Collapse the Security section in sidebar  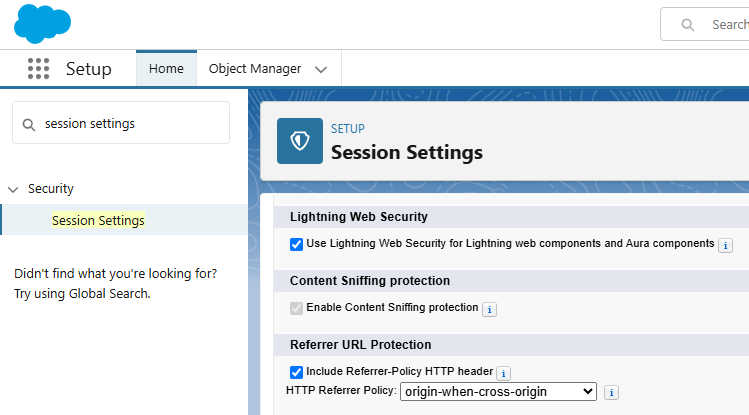tap(13, 190)
